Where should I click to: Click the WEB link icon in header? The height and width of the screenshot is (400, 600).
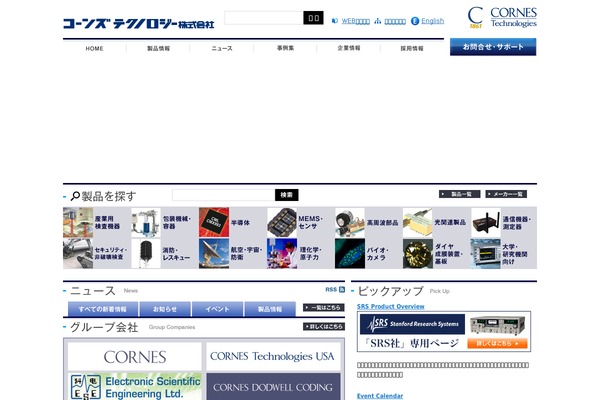pos(335,21)
